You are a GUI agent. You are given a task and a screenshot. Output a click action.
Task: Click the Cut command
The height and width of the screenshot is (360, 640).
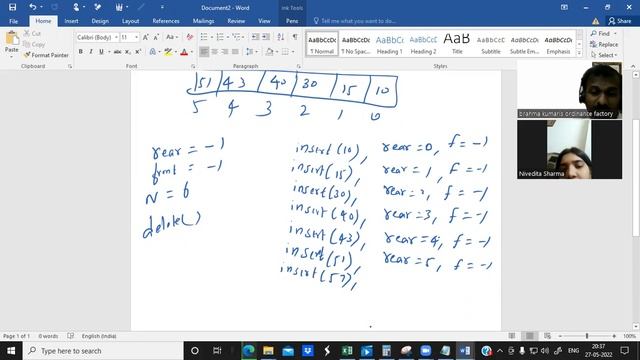32,33
